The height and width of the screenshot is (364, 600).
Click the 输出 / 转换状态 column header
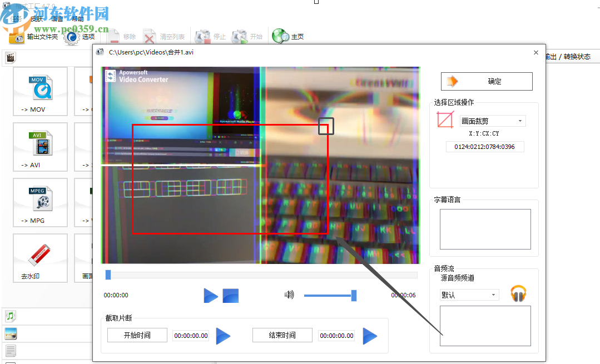click(x=568, y=57)
